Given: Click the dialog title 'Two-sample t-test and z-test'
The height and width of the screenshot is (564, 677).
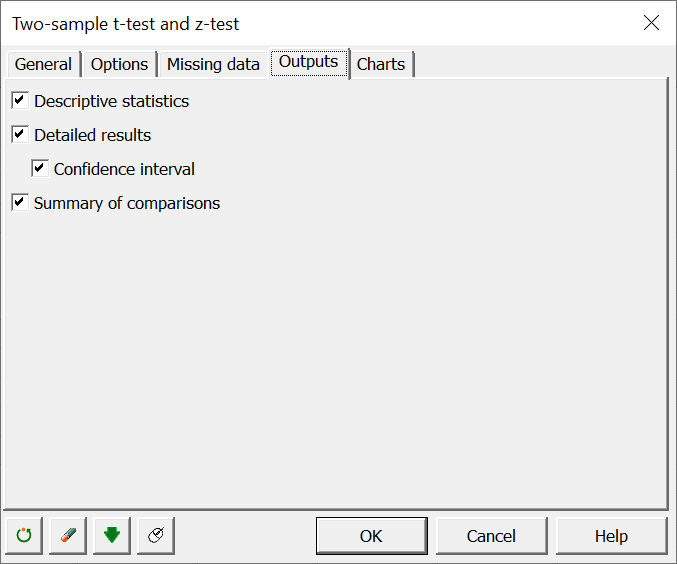Looking at the screenshot, I should pos(125,24).
